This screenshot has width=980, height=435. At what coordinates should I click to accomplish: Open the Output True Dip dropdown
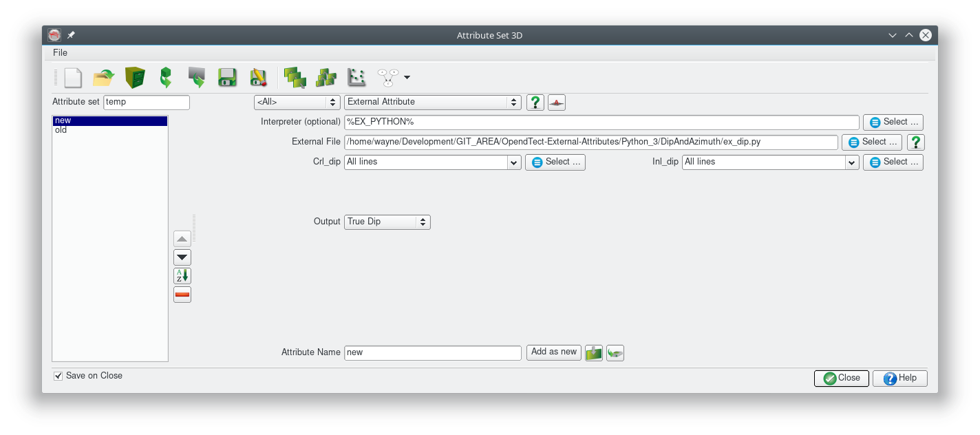[x=387, y=222]
